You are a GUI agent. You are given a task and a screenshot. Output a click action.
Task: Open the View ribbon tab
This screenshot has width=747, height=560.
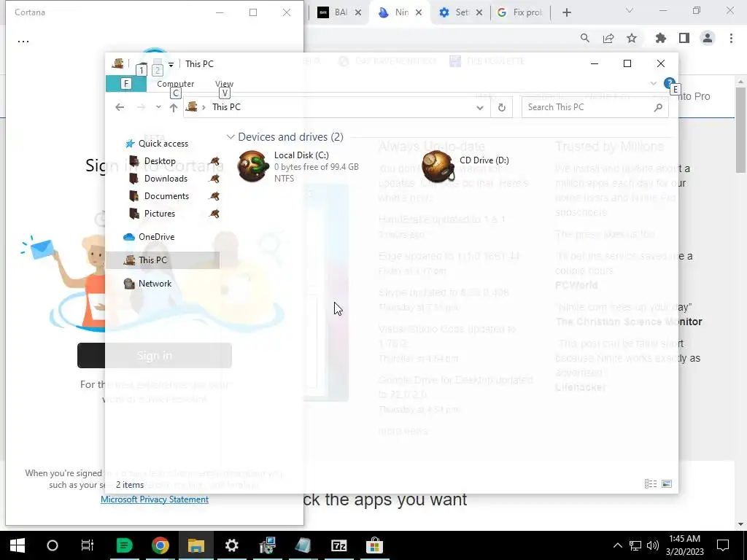[x=224, y=84]
